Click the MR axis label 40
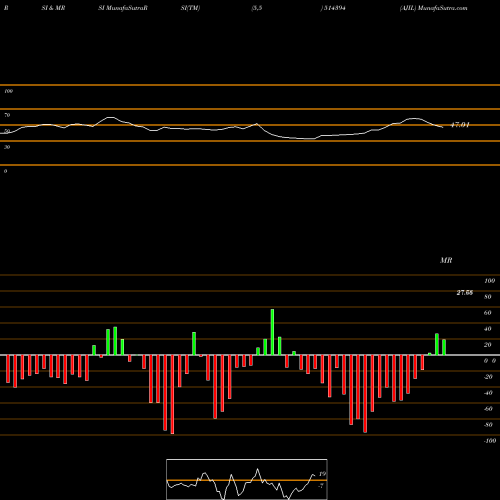This screenshot has width=500, height=500. click(488, 329)
